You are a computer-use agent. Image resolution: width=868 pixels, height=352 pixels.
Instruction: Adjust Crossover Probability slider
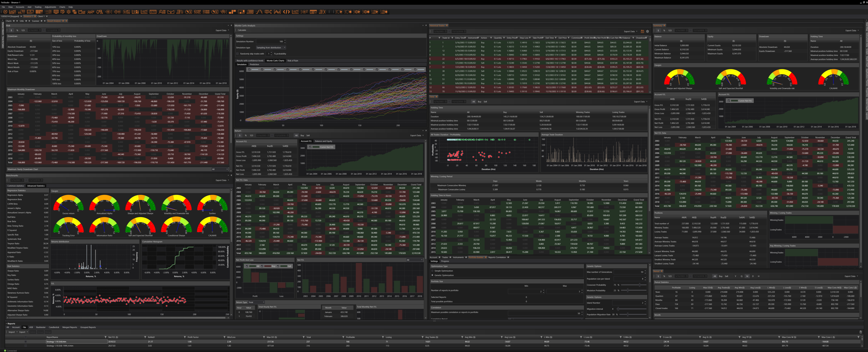(x=640, y=285)
